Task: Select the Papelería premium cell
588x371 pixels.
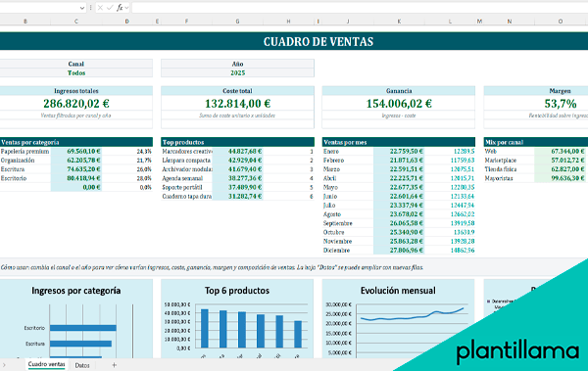Action: (25, 152)
